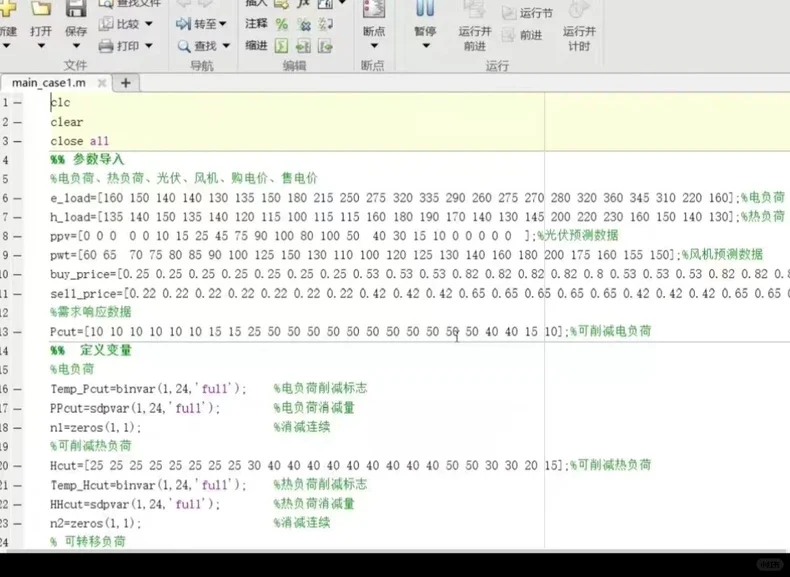Click the Breakpoints icon
The height and width of the screenshot is (577, 790).
click(374, 8)
